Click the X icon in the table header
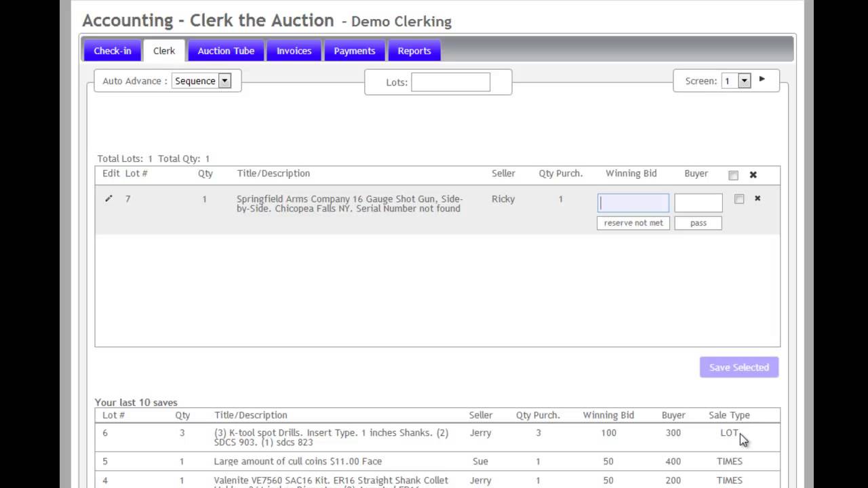The height and width of the screenshot is (488, 868). [x=753, y=175]
